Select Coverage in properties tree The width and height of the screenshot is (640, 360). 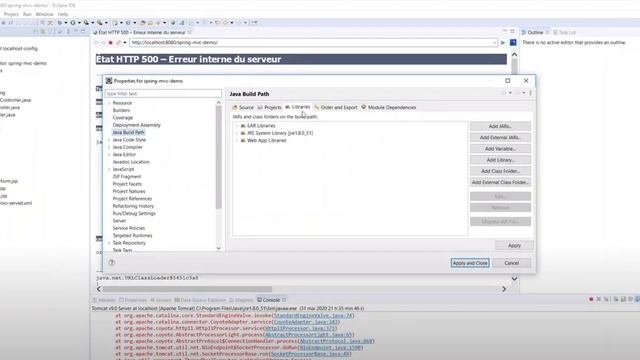[x=123, y=118]
